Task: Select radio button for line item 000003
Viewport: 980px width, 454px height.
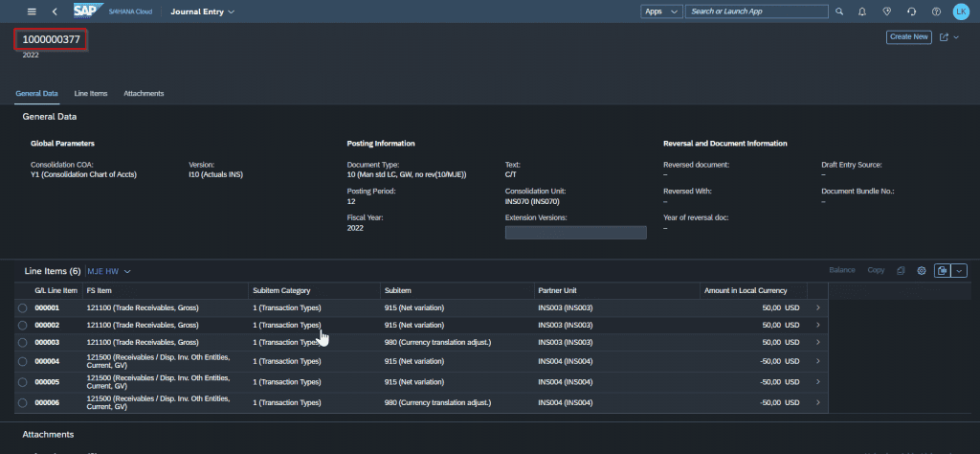Action: pyautogui.click(x=23, y=343)
